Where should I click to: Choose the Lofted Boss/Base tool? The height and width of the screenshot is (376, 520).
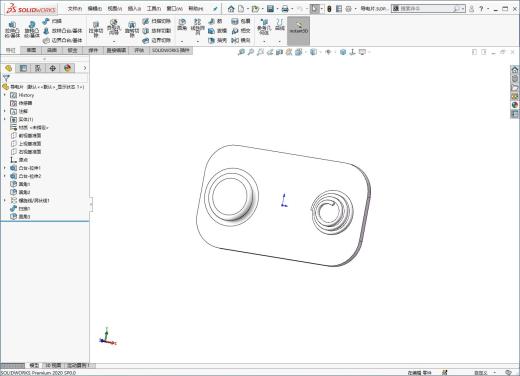coord(62,31)
